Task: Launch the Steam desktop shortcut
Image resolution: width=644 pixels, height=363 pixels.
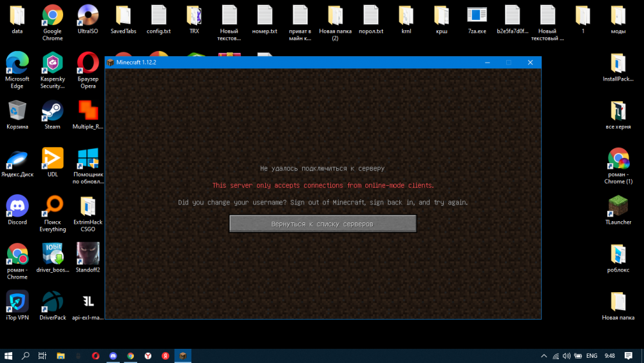Action: 53,115
